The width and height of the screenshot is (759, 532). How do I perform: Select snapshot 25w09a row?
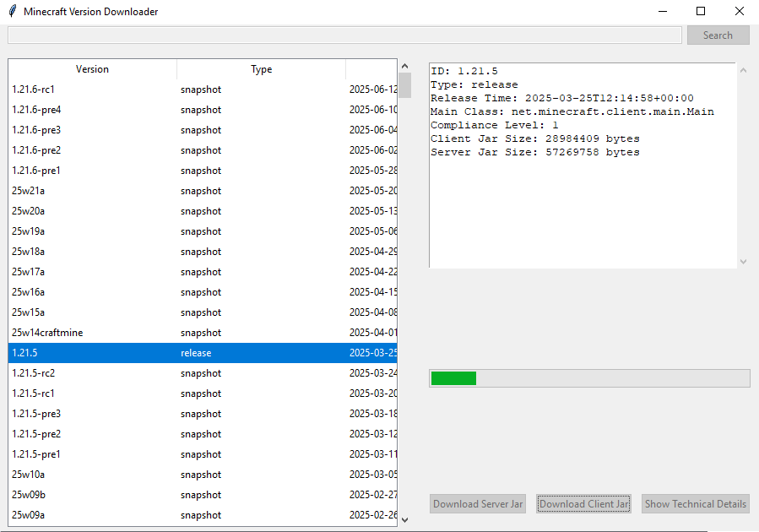click(203, 515)
